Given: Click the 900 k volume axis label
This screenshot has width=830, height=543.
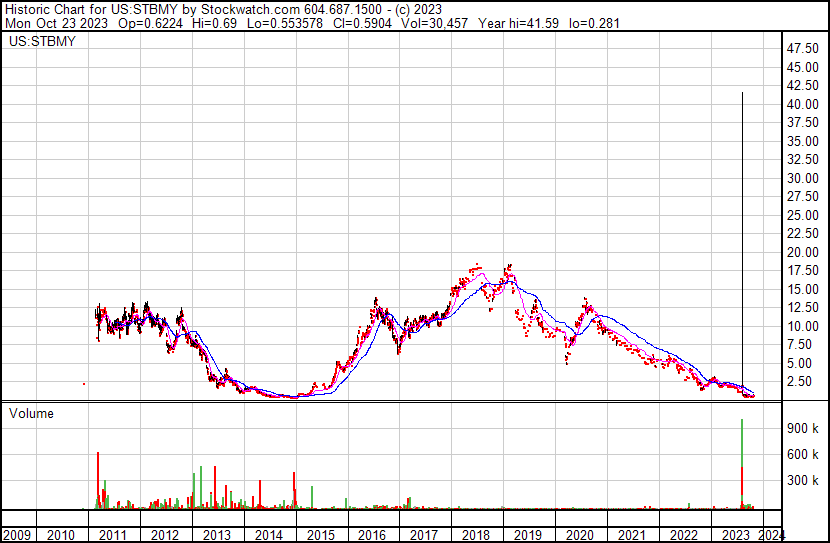Looking at the screenshot, I should 802,428.
